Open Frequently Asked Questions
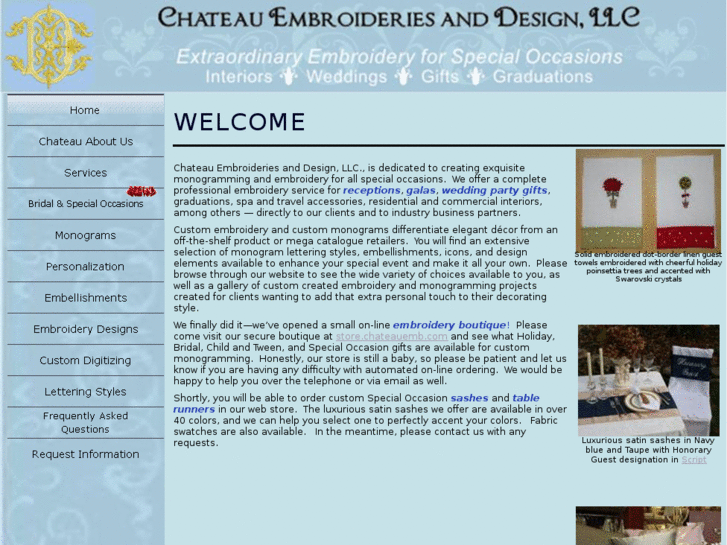This screenshot has width=727, height=545. click(x=85, y=423)
